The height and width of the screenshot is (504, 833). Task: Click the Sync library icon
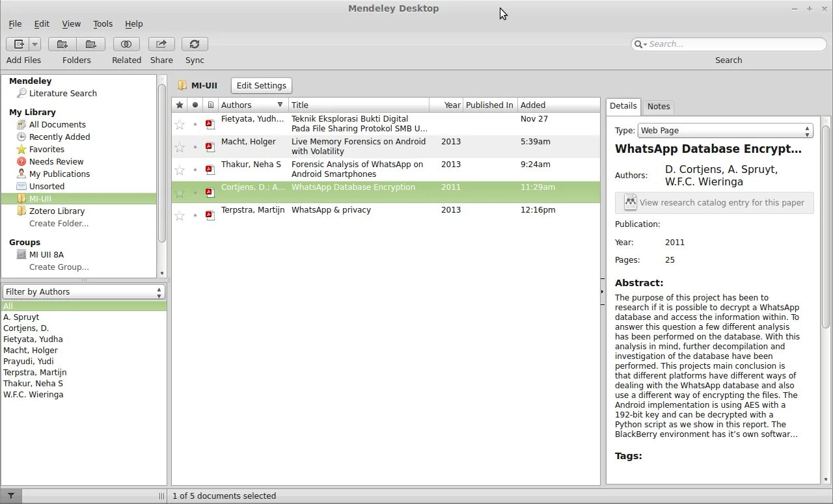[195, 44]
